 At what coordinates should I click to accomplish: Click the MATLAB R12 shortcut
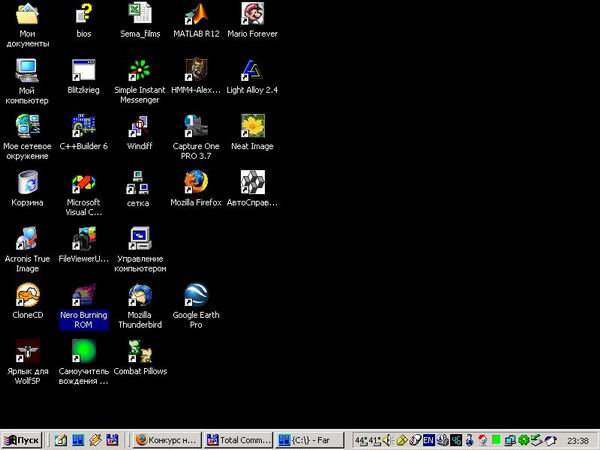(196, 14)
